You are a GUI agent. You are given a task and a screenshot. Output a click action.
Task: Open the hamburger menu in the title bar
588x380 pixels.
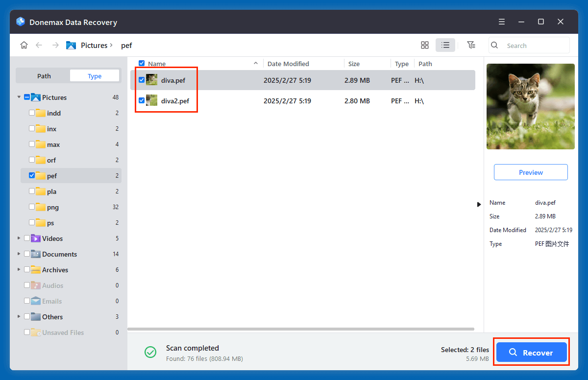501,22
